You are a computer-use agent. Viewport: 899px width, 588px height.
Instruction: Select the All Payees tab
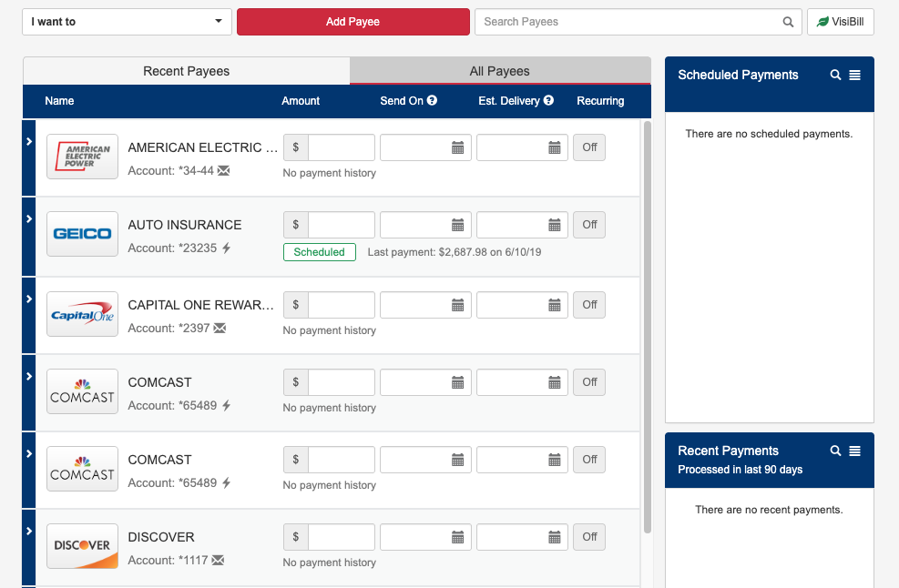(x=499, y=71)
